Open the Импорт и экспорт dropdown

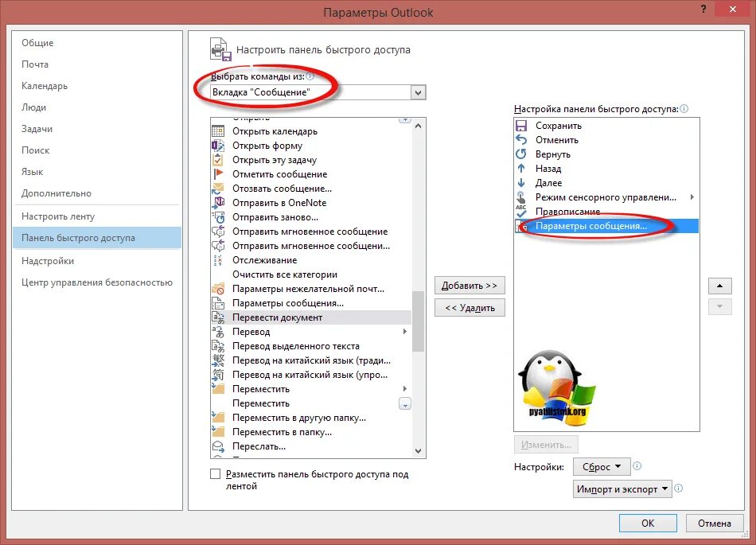pyautogui.click(x=622, y=489)
